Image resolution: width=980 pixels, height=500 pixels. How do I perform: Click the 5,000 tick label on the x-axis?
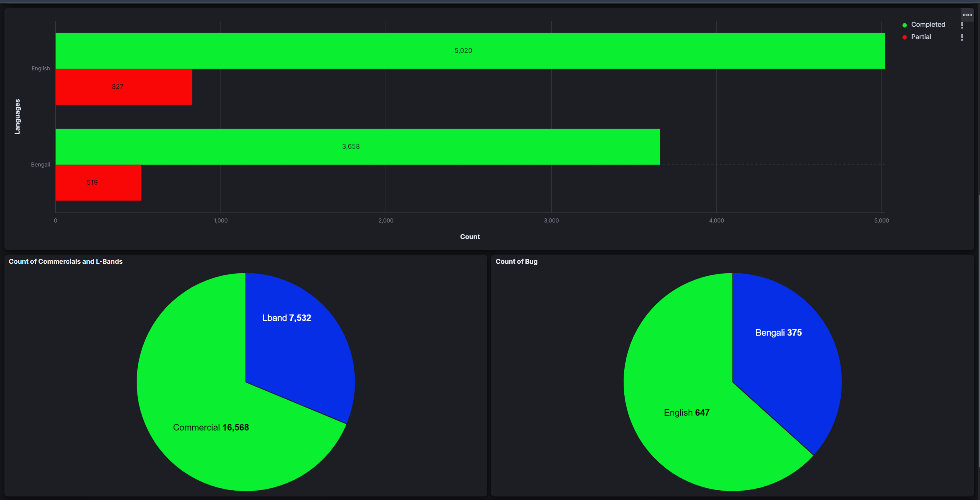pos(881,220)
